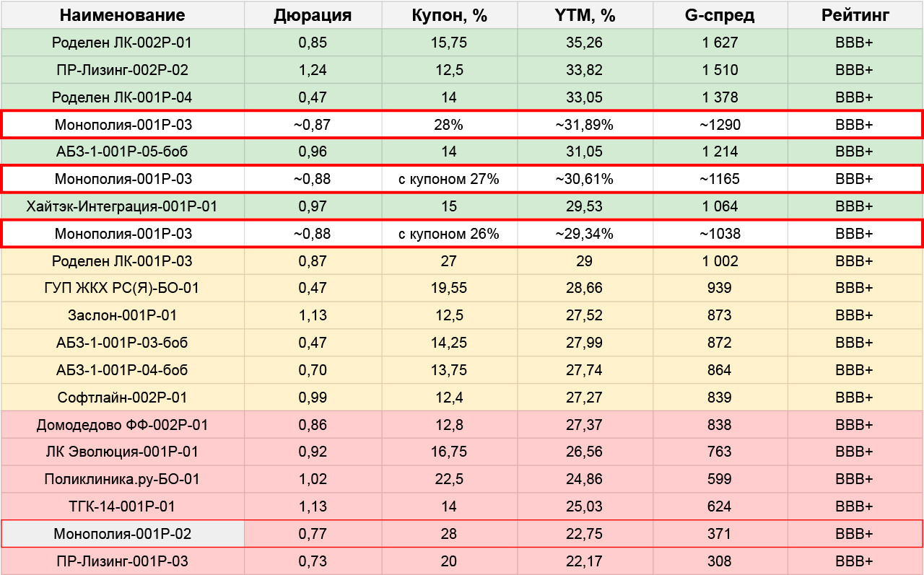Click the Хайтэк-Интеграция-001Р-01 name cell
924x575 pixels.
(122, 206)
